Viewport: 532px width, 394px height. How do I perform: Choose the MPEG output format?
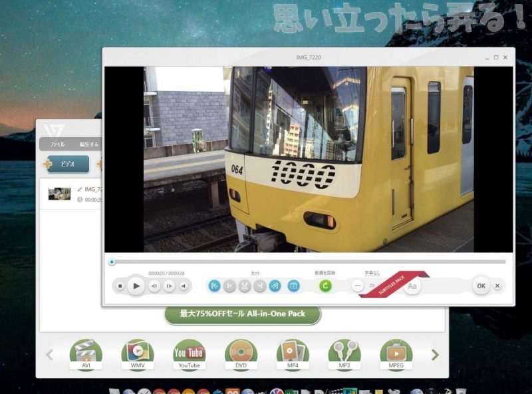click(x=396, y=355)
